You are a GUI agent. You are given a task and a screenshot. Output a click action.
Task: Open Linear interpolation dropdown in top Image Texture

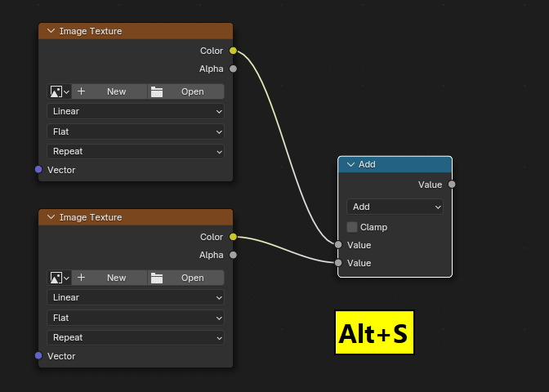136,111
